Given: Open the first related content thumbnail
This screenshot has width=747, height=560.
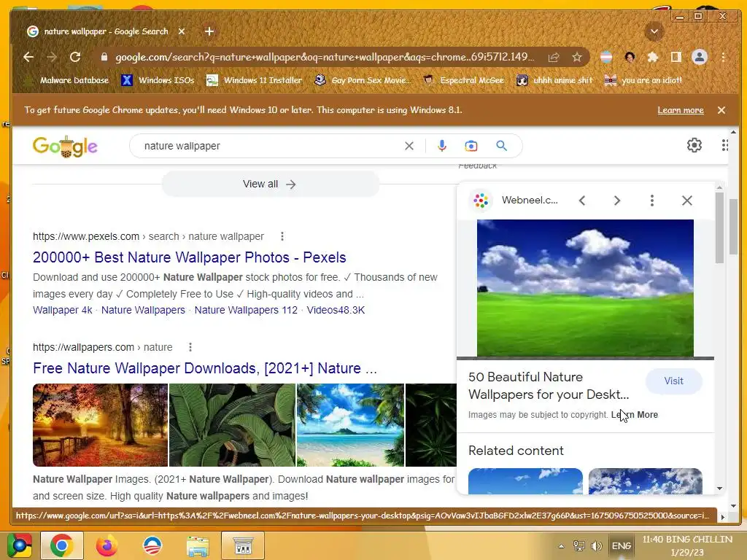Looking at the screenshot, I should [525, 481].
